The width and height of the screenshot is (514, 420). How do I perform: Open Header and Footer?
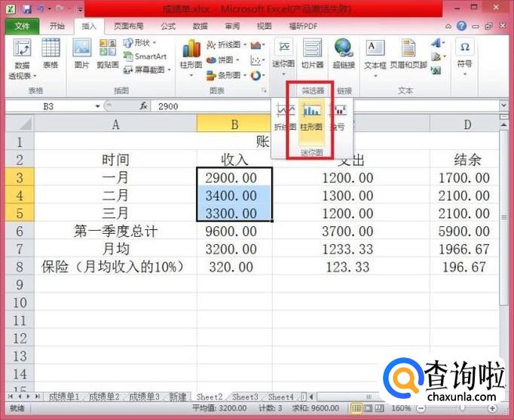[408, 53]
